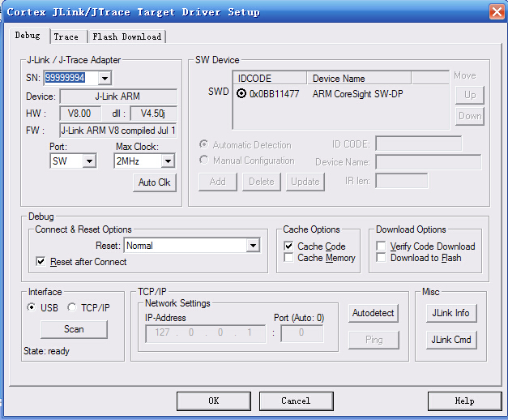
Task: Click the IP-Address field
Action: pyautogui.click(x=206, y=333)
